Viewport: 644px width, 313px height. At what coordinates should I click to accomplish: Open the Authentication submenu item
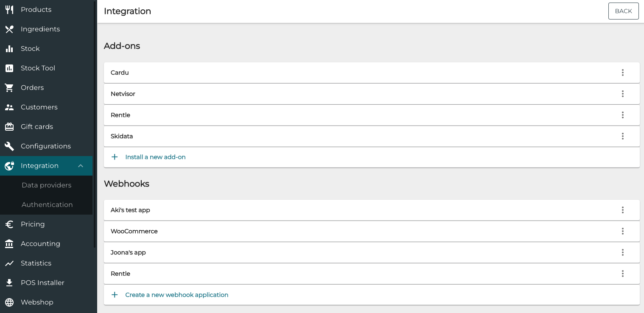click(47, 204)
